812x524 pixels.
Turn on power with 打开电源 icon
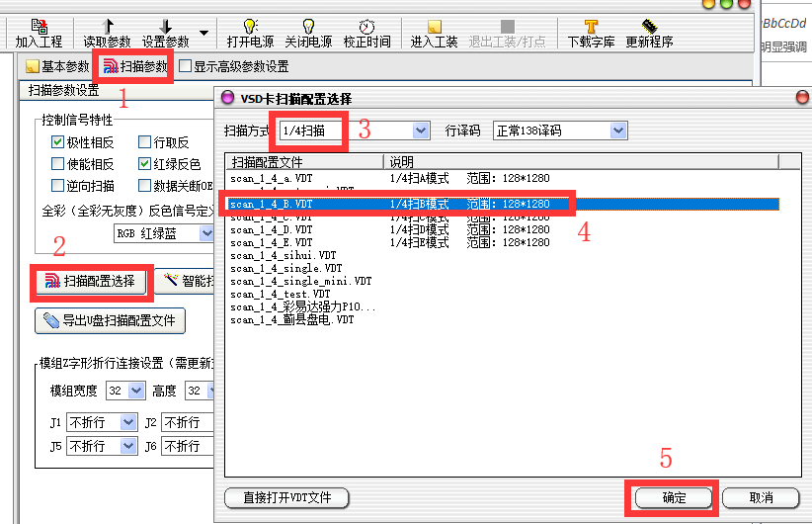[250, 26]
